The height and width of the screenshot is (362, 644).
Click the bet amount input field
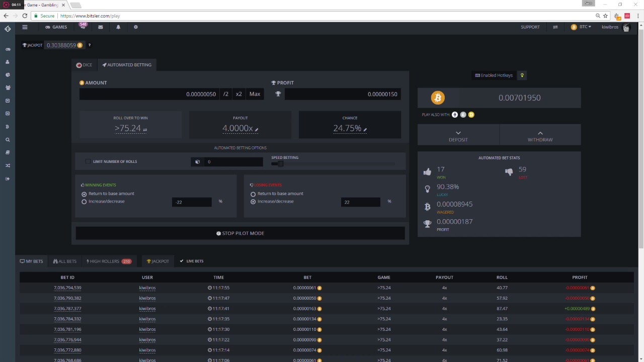point(149,94)
